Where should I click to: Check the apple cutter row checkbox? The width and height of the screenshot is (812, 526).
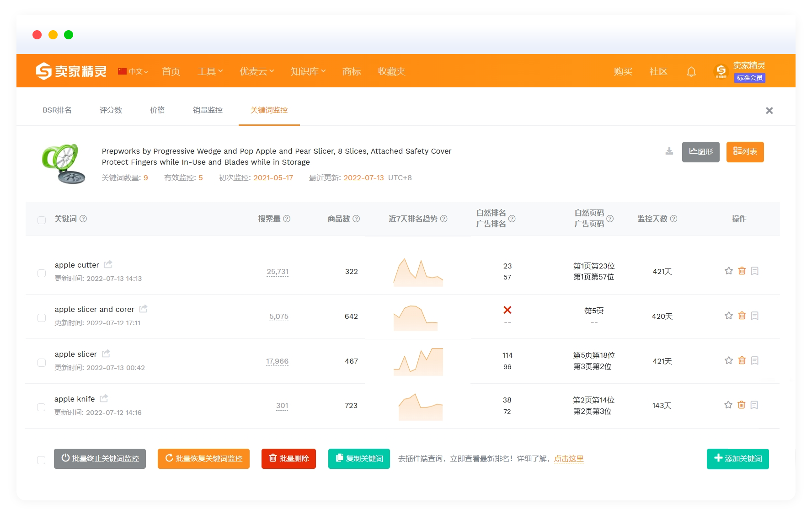42,273
